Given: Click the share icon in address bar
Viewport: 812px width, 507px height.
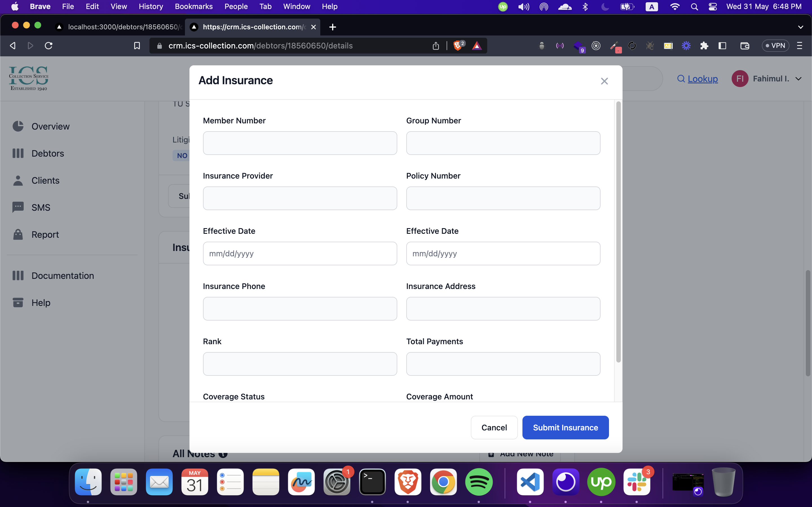Looking at the screenshot, I should [x=436, y=46].
